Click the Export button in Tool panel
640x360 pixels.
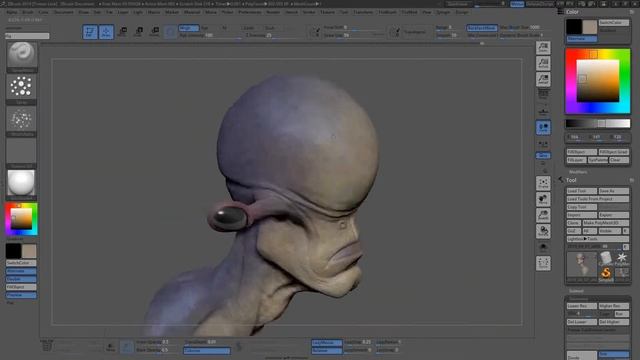pos(613,215)
